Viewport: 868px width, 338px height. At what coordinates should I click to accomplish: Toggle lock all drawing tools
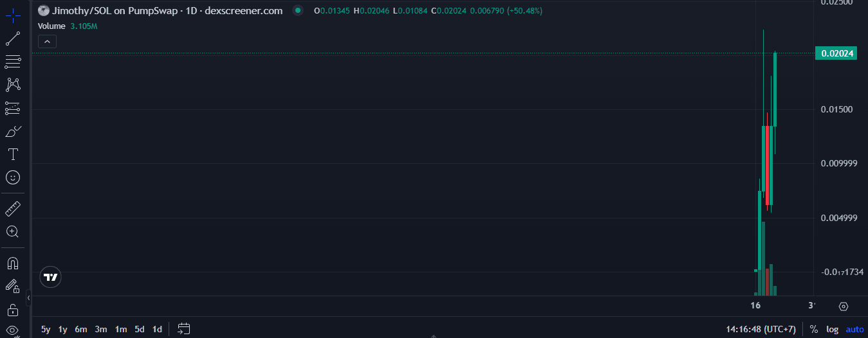[x=13, y=310]
